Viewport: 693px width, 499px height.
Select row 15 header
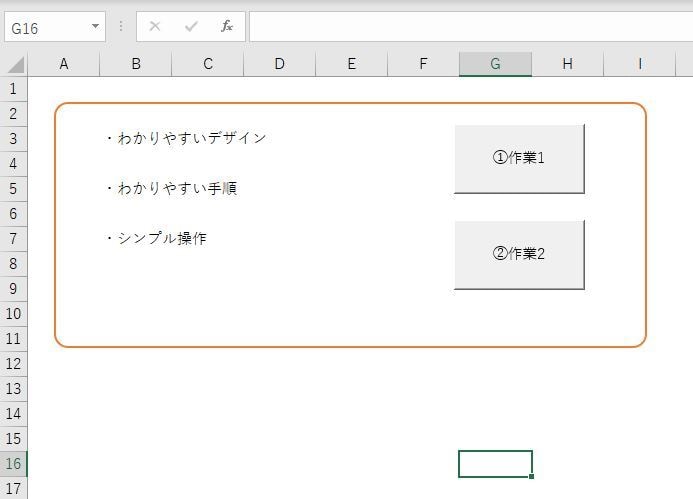pos(13,438)
